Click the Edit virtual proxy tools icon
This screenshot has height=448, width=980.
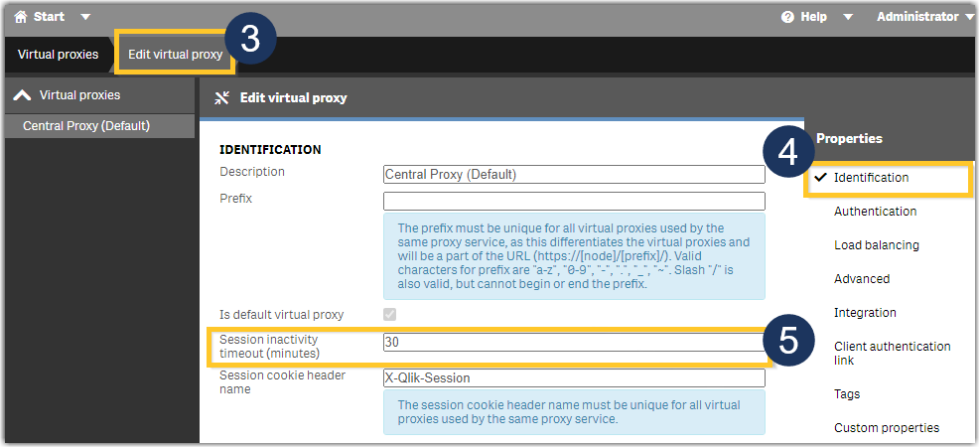pos(222,98)
